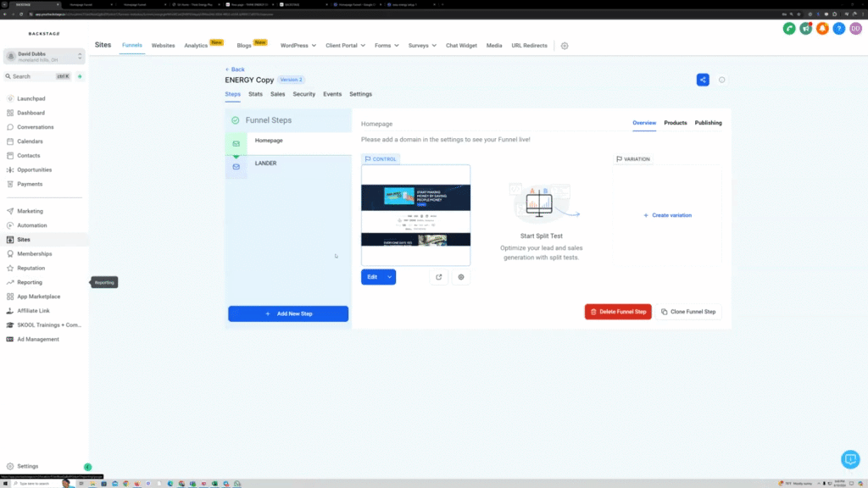The width and height of the screenshot is (868, 488).
Task: Open Memberships in the sidebar
Action: click(34, 254)
